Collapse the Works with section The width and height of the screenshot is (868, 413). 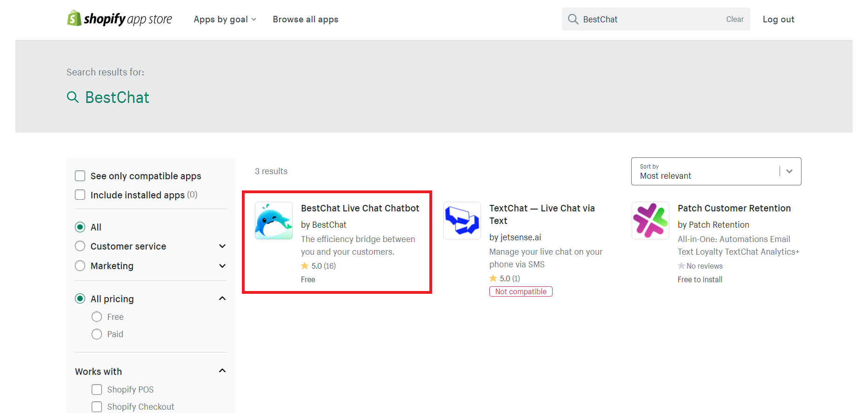222,371
